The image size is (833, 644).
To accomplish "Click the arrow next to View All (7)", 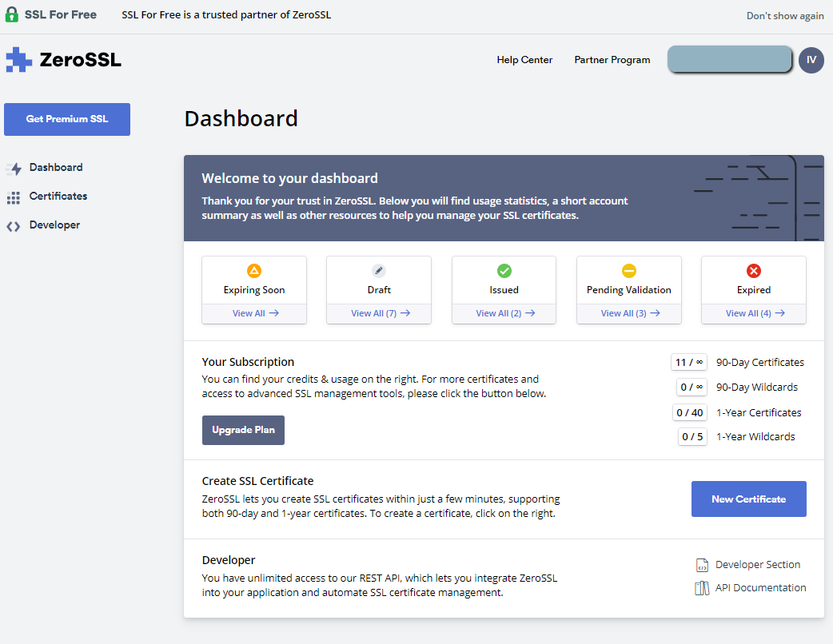I will click(x=405, y=313).
